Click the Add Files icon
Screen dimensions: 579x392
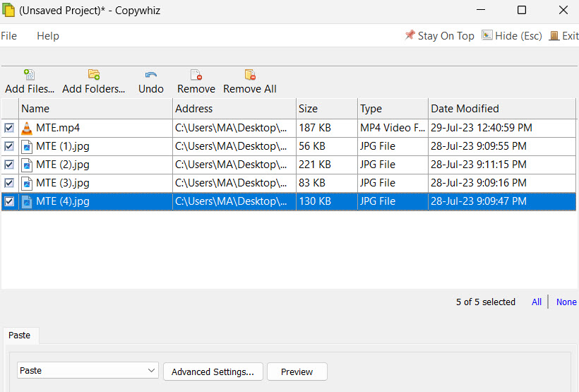coord(29,75)
